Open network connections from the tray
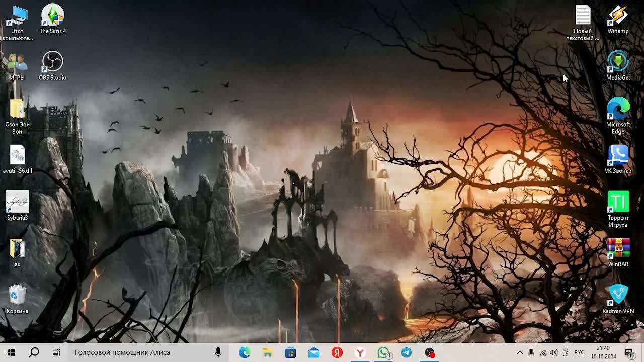644x362 pixels. click(543, 352)
